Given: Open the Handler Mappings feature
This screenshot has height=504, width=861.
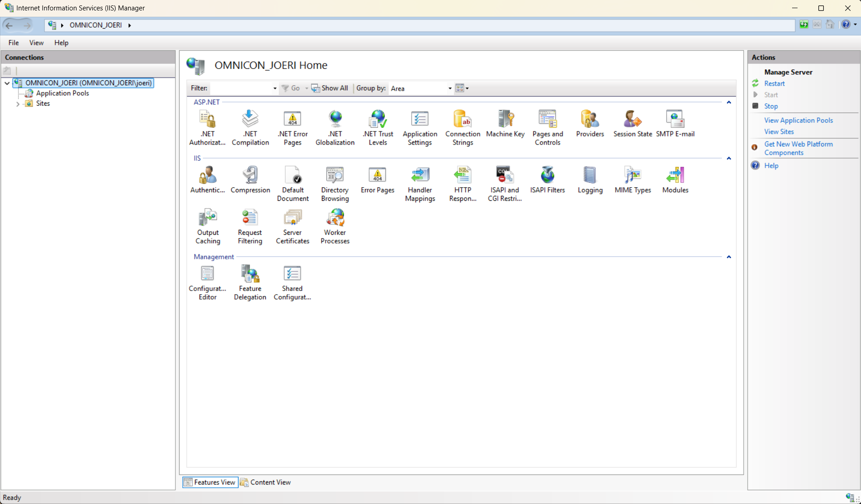Looking at the screenshot, I should click(x=420, y=184).
